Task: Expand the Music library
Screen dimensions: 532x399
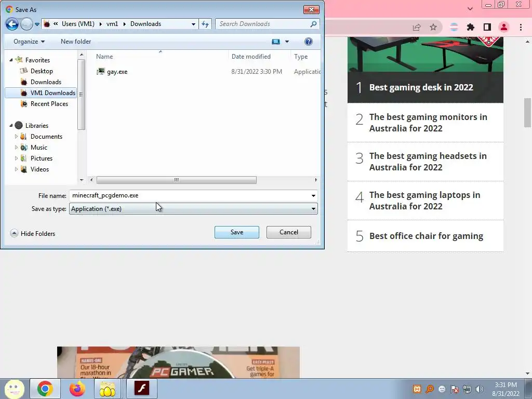Action: tap(16, 147)
